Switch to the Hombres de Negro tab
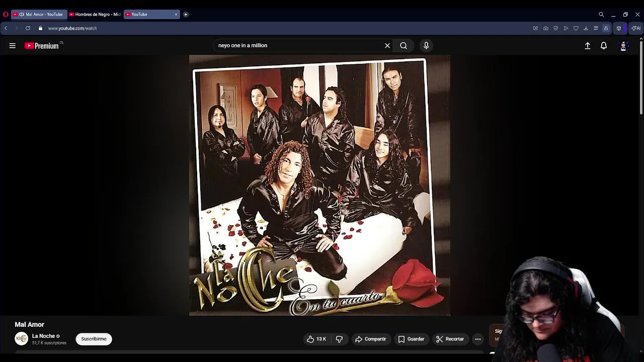Screen dimensions: 644x362 [x=95, y=15]
